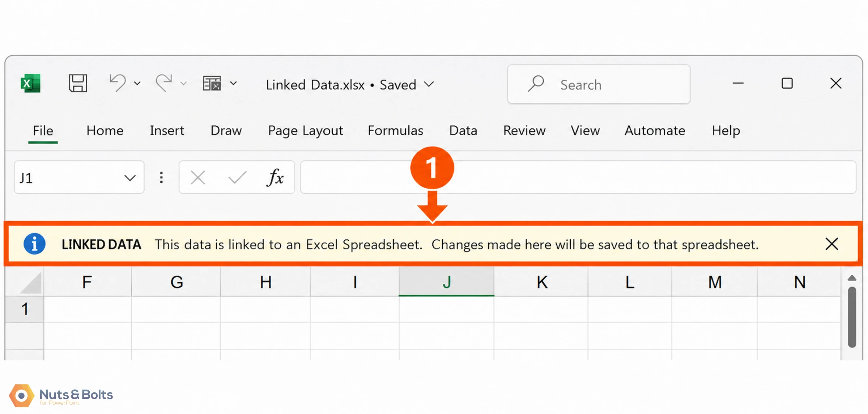Open the undo history dropdown arrow
868x414 pixels.
point(137,84)
